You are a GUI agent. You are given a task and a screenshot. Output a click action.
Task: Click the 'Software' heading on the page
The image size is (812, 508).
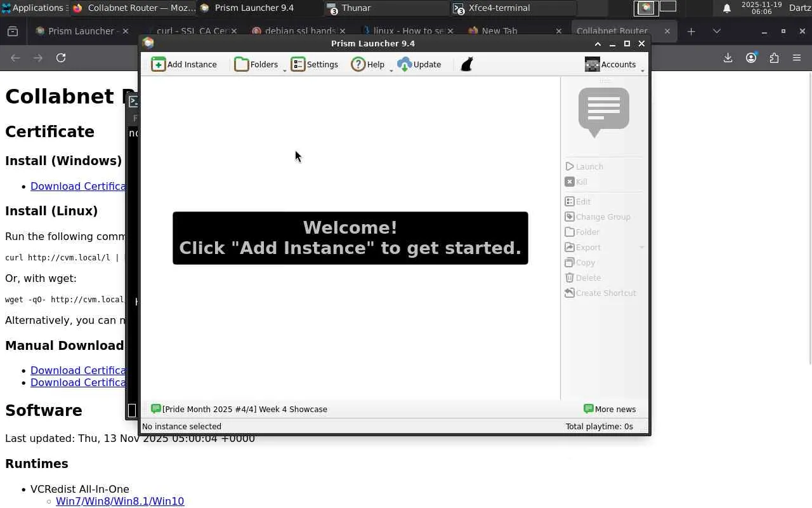44,410
